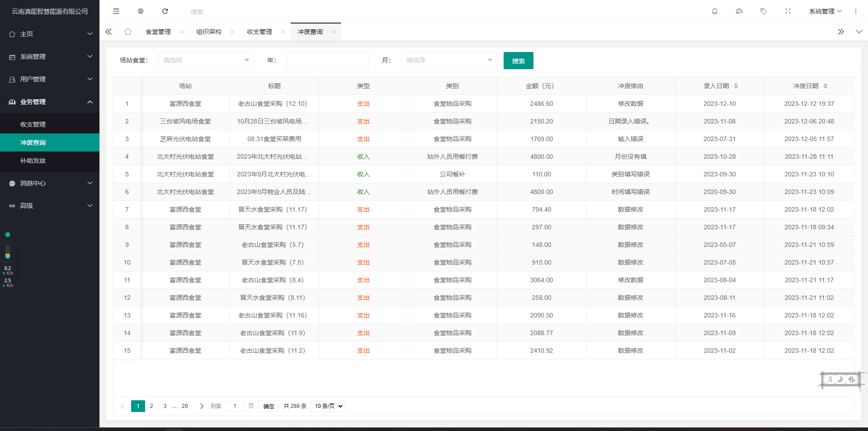Change the 10 条/页 page size dropdown

click(328, 406)
